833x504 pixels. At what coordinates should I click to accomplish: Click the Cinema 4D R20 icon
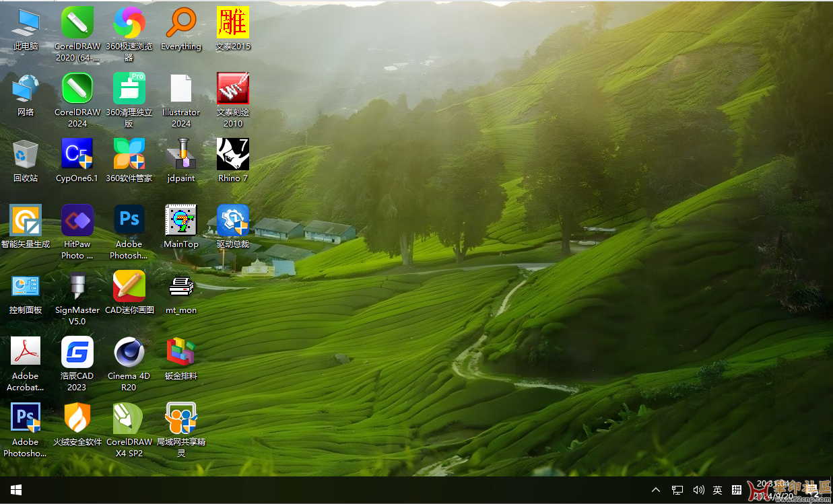129,352
